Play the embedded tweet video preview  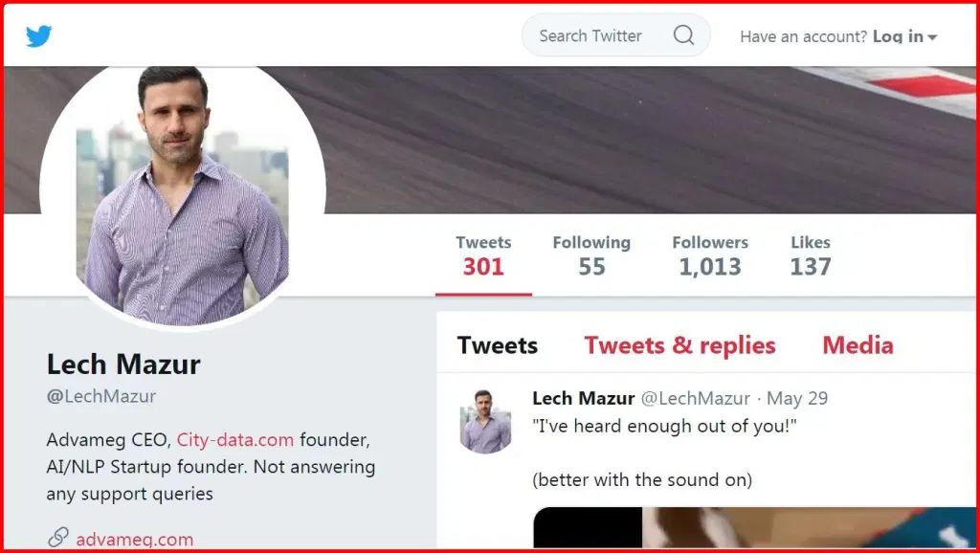(x=746, y=529)
